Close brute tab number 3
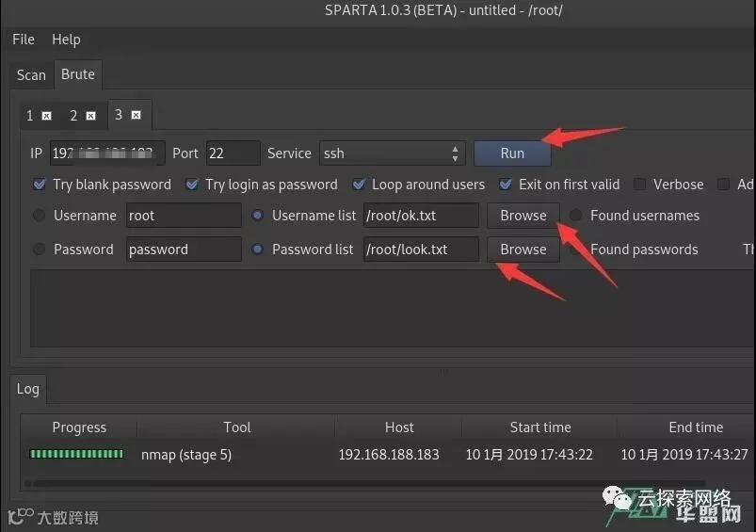The height and width of the screenshot is (532, 756). tap(137, 115)
